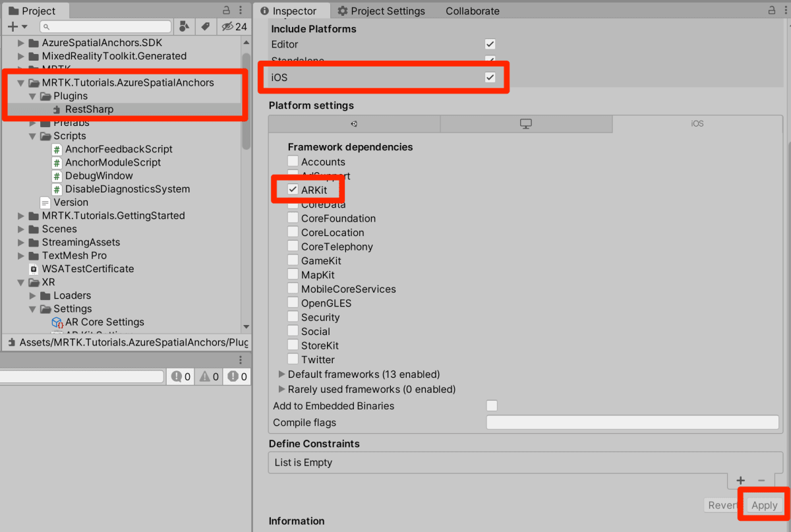Switch to the iOS platform settings tab
The width and height of the screenshot is (791, 532).
coord(697,124)
